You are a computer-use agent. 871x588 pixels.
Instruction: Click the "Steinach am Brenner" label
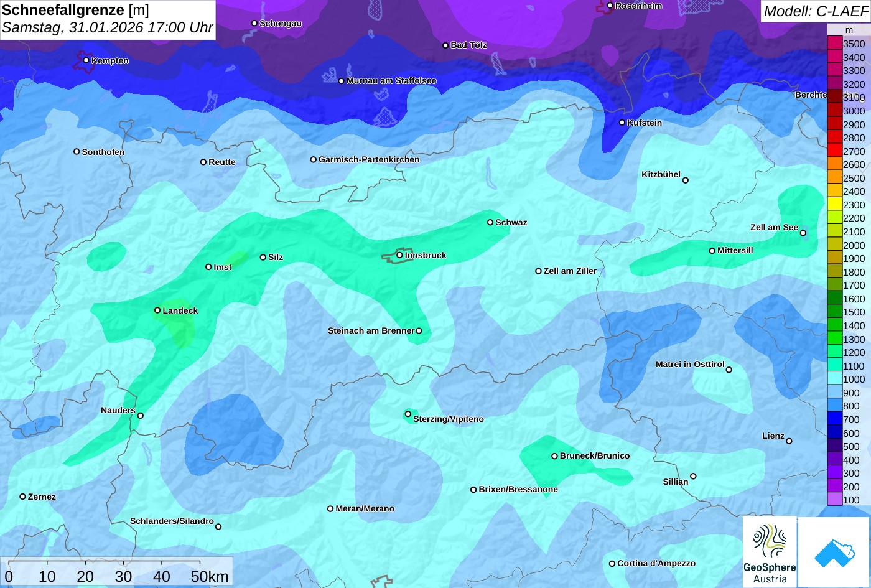(371, 331)
